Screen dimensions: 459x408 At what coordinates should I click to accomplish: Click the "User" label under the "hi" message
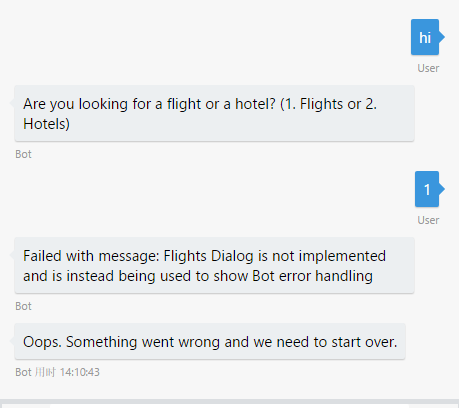pyautogui.click(x=428, y=68)
